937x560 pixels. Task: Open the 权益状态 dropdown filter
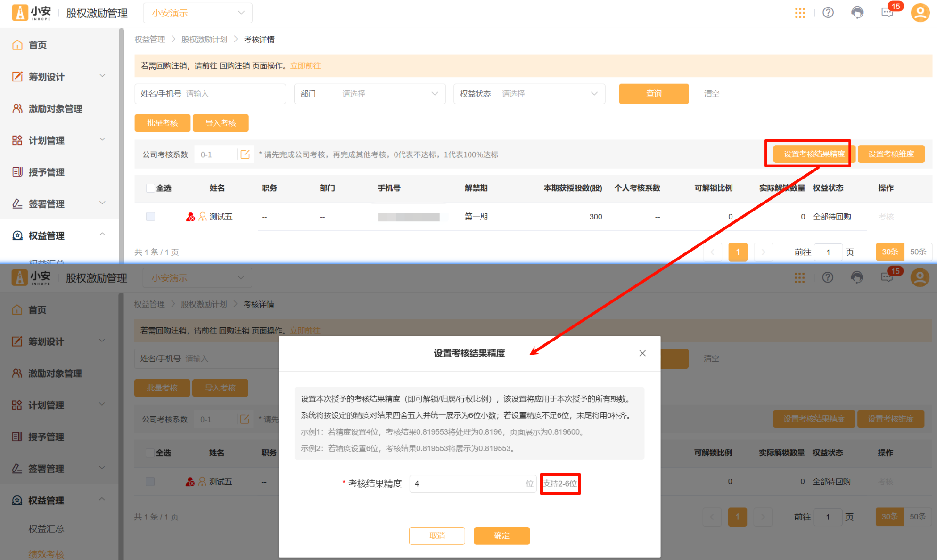click(x=529, y=94)
